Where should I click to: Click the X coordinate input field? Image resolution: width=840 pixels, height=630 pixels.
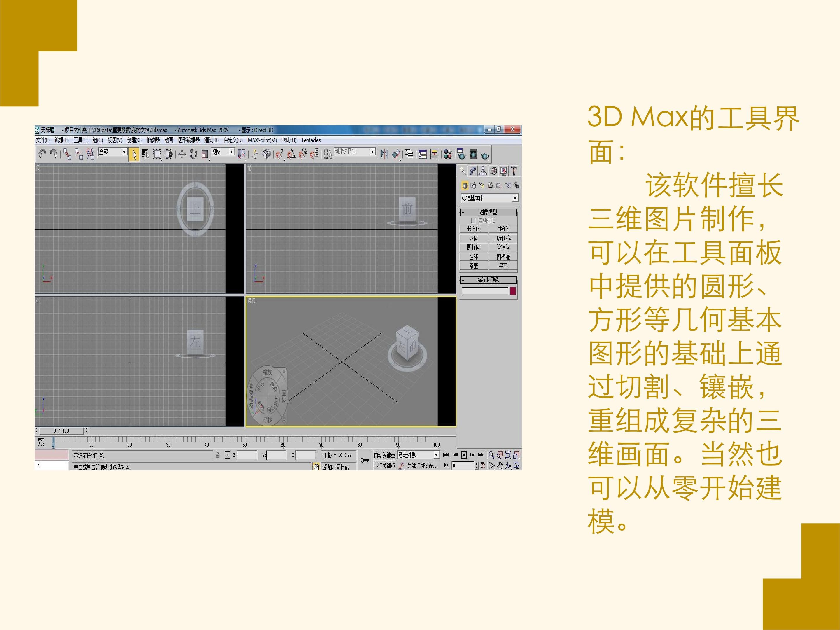pos(247,455)
